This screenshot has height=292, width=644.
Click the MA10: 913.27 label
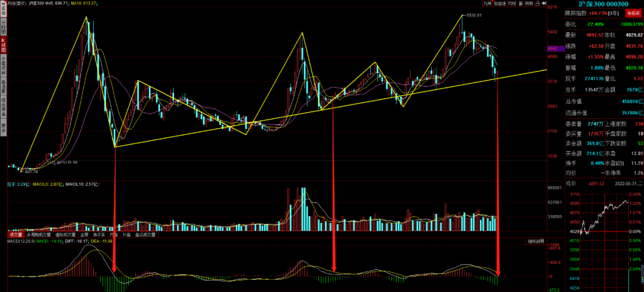tap(83, 3)
